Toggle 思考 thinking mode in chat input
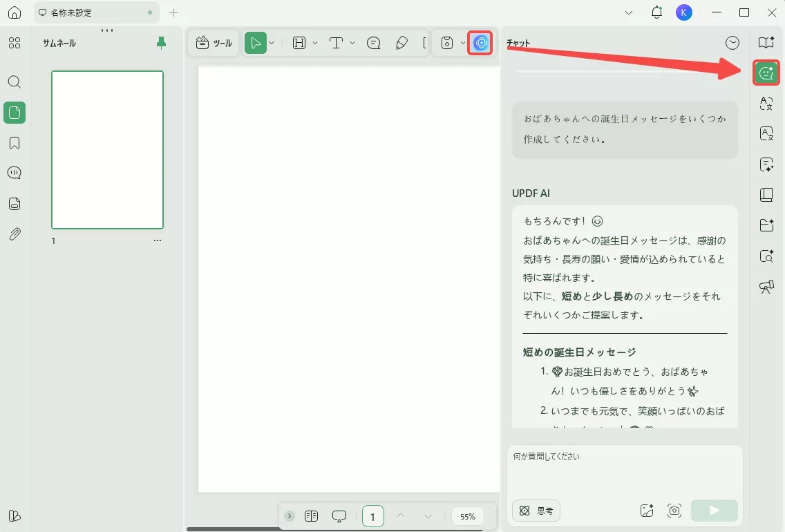Image resolution: width=785 pixels, height=532 pixels. click(537, 511)
